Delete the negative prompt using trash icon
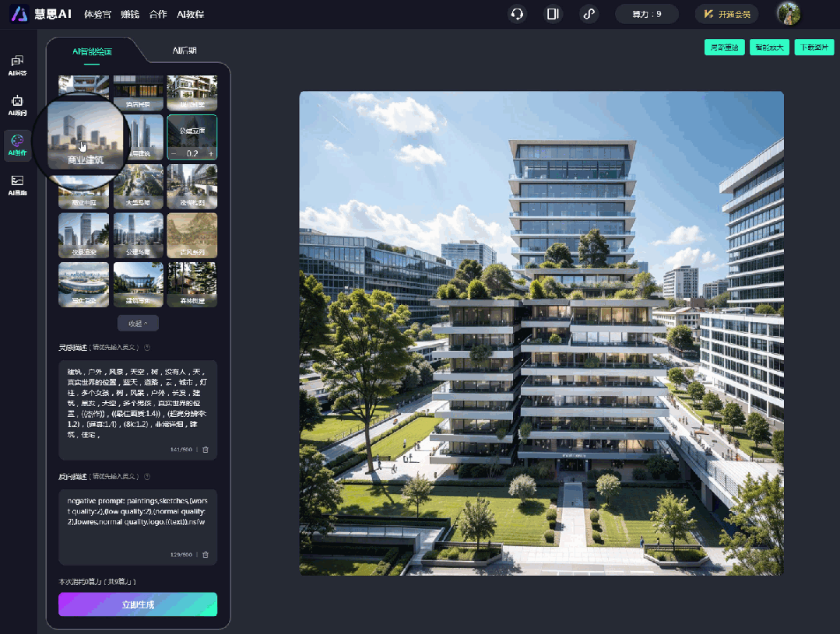 [x=206, y=555]
